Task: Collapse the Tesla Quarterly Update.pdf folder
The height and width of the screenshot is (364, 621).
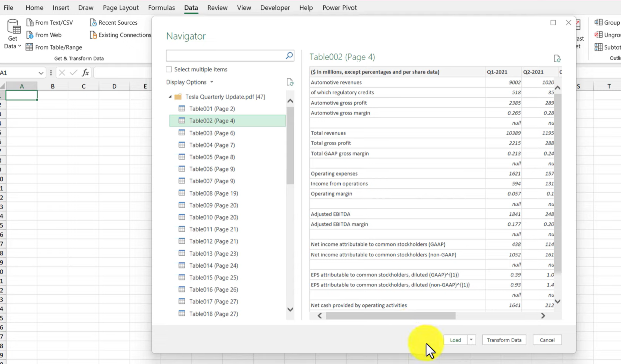Action: [170, 97]
